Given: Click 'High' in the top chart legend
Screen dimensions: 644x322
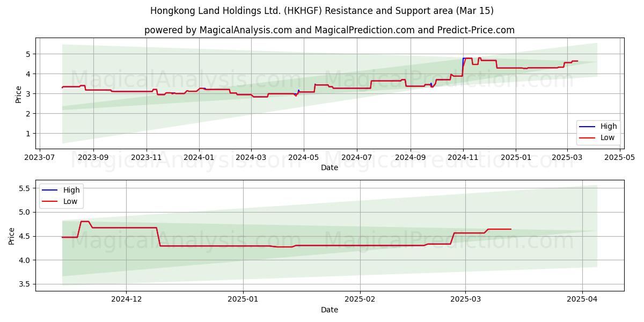Looking at the screenshot, I should point(609,127).
